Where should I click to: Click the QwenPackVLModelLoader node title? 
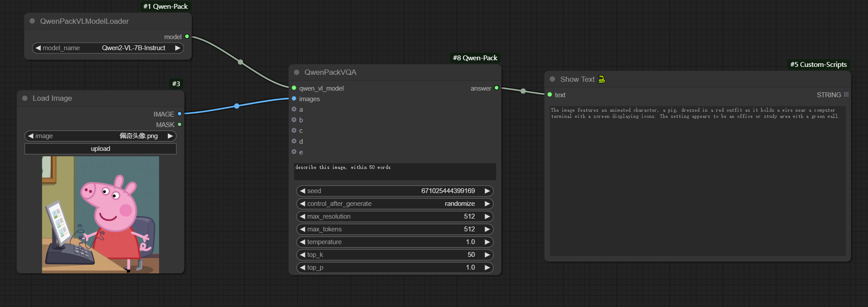point(84,21)
